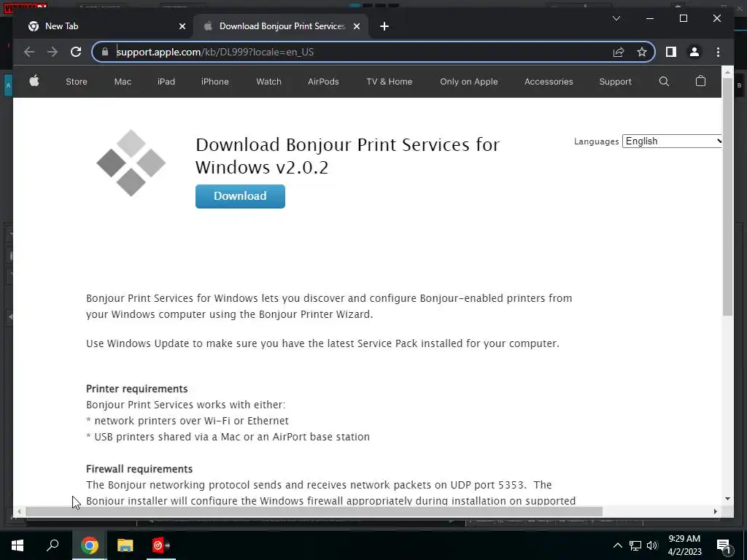Open File Explorer from the taskbar
Viewport: 747px width, 560px height.
point(125,545)
